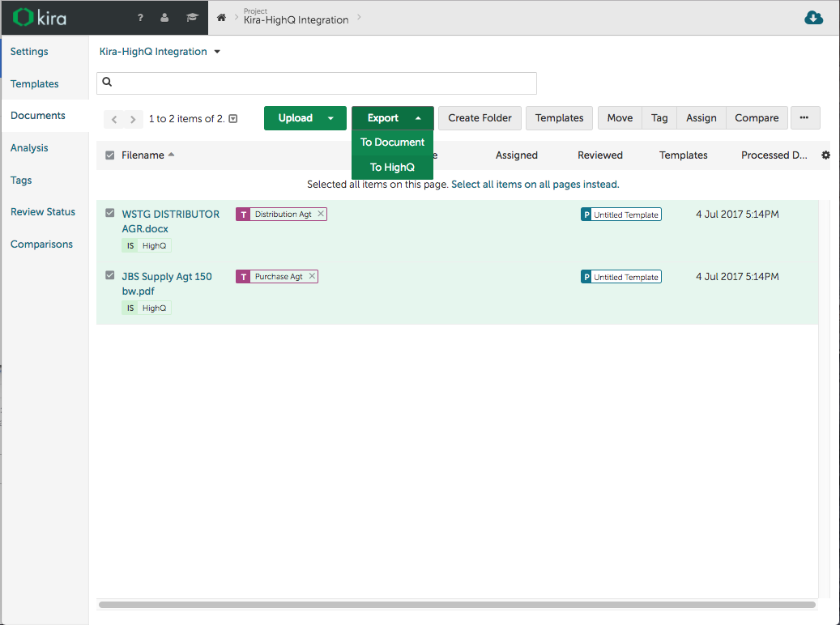Image resolution: width=840 pixels, height=625 pixels.
Task: Open Comparisons in sidebar
Action: 41,244
